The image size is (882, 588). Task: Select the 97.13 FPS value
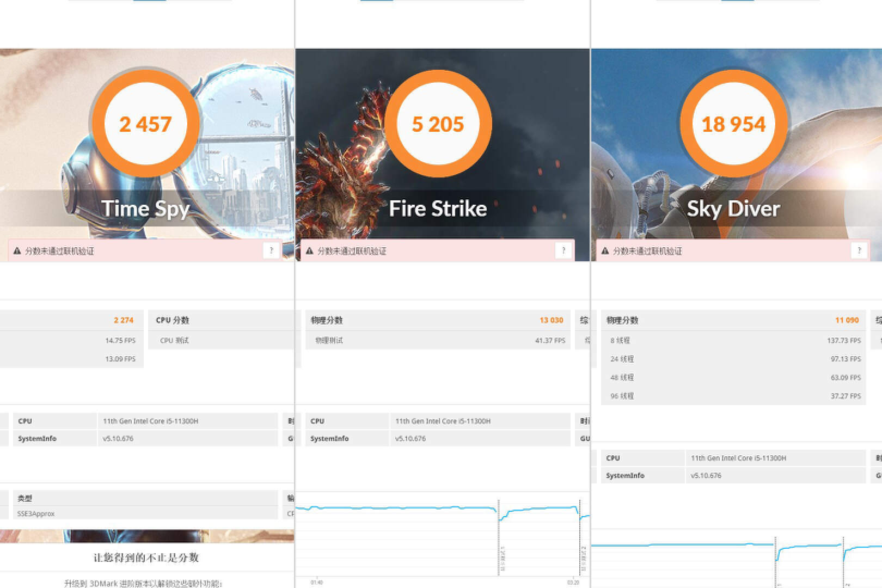click(846, 359)
